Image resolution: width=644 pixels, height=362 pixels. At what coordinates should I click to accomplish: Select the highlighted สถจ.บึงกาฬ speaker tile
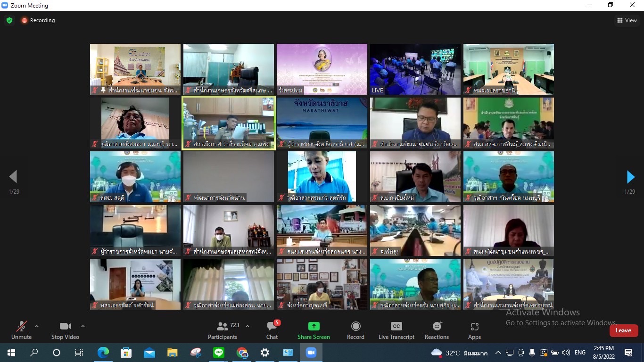tap(229, 123)
